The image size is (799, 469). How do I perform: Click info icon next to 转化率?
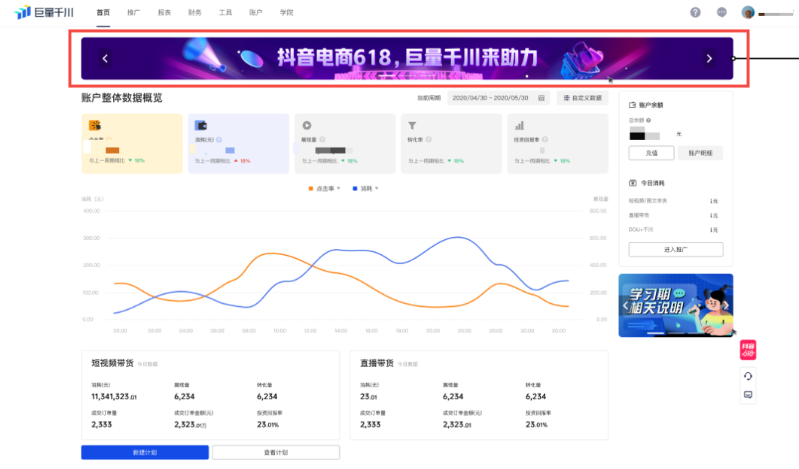click(x=429, y=140)
